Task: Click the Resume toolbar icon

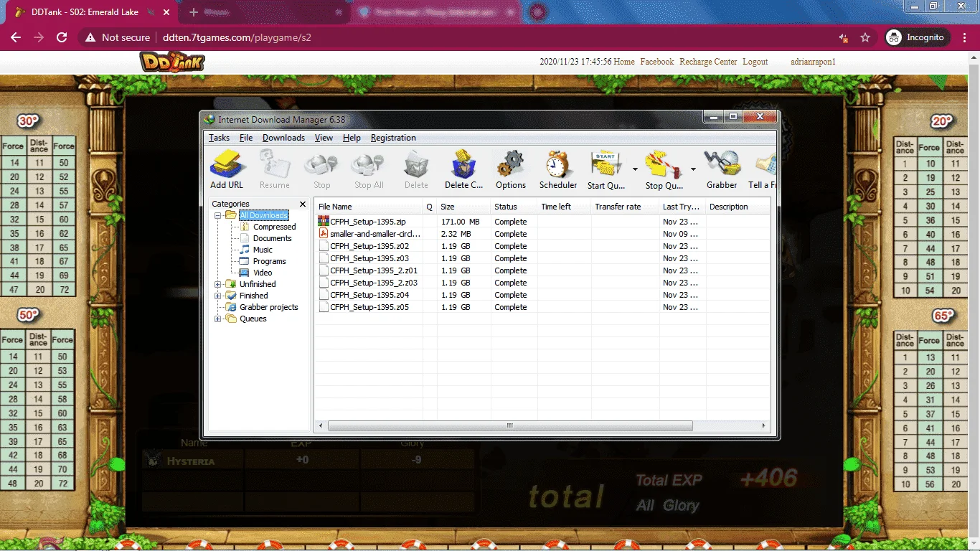Action: click(275, 170)
